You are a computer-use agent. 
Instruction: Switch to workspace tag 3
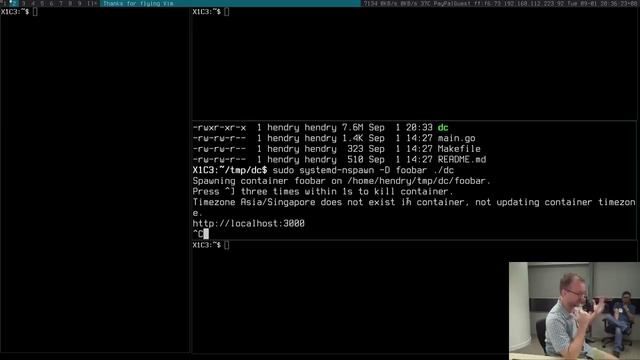tap(23, 3)
